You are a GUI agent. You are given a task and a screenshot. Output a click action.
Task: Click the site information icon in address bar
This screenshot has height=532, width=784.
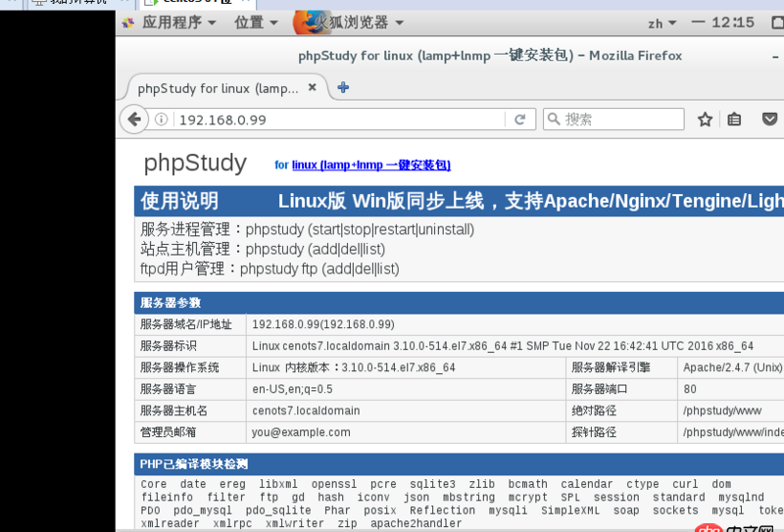[x=161, y=120]
